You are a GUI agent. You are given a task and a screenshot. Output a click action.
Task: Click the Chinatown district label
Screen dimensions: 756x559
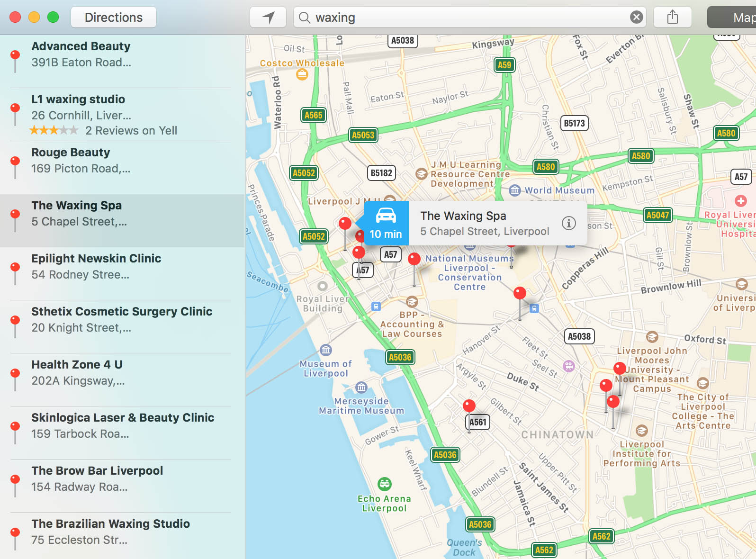(x=558, y=435)
